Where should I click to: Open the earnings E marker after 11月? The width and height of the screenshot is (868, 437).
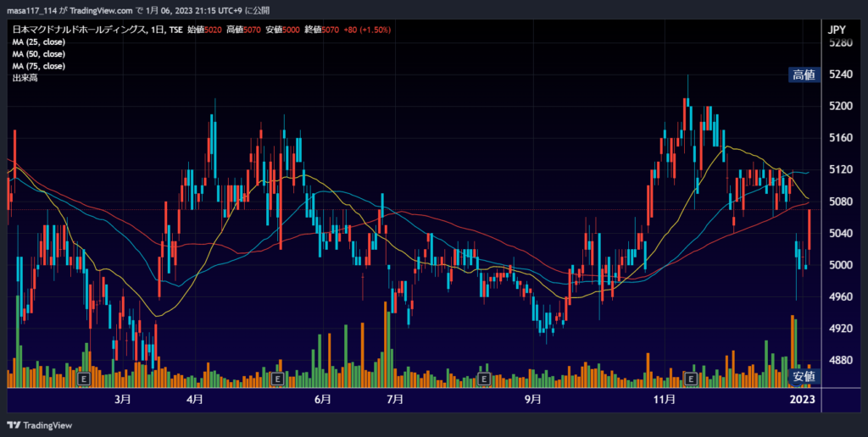pyautogui.click(x=691, y=379)
